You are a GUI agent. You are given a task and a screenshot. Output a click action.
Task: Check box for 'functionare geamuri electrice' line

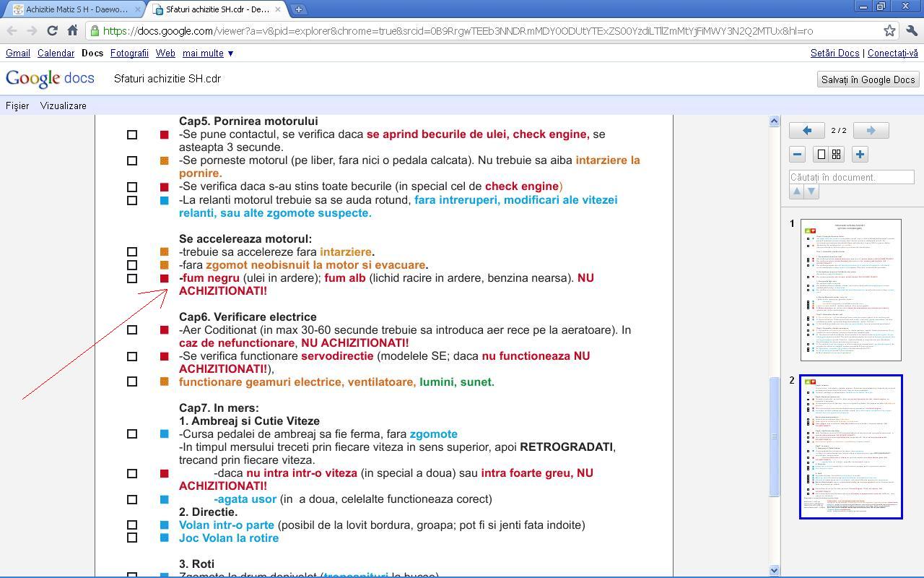tap(132, 381)
